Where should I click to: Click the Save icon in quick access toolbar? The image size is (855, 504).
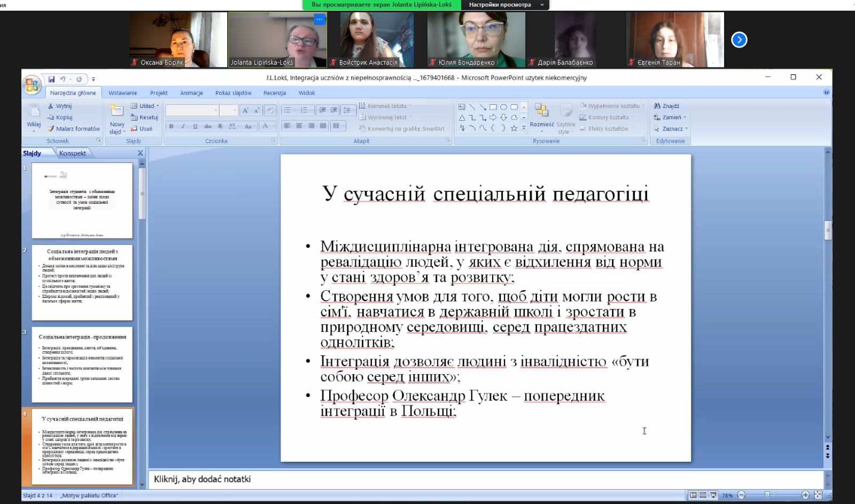pyautogui.click(x=51, y=79)
